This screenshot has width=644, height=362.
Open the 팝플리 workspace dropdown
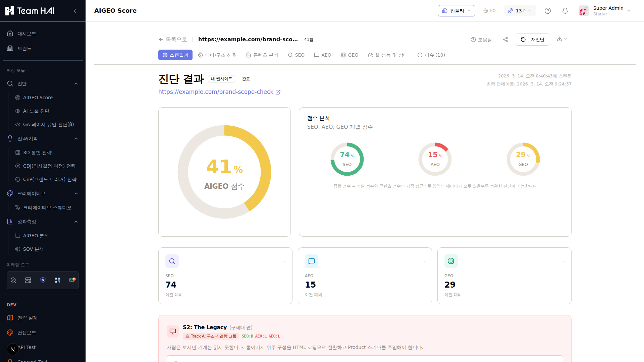(457, 11)
